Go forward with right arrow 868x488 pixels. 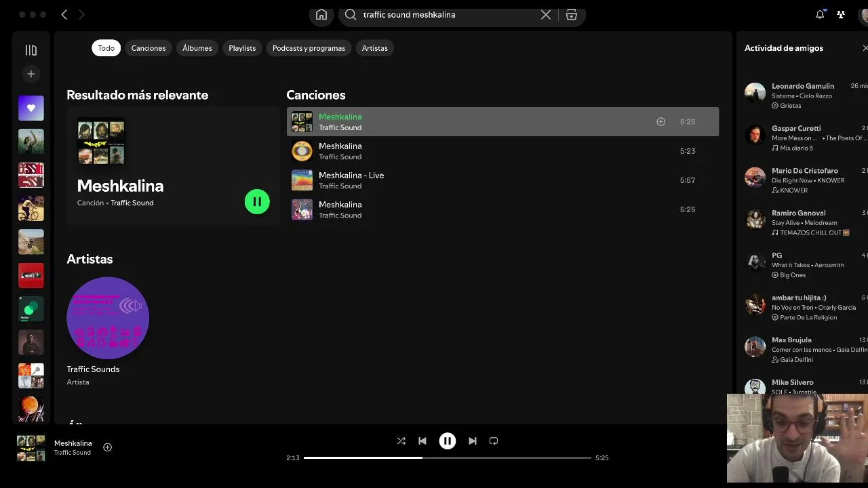coord(82,14)
